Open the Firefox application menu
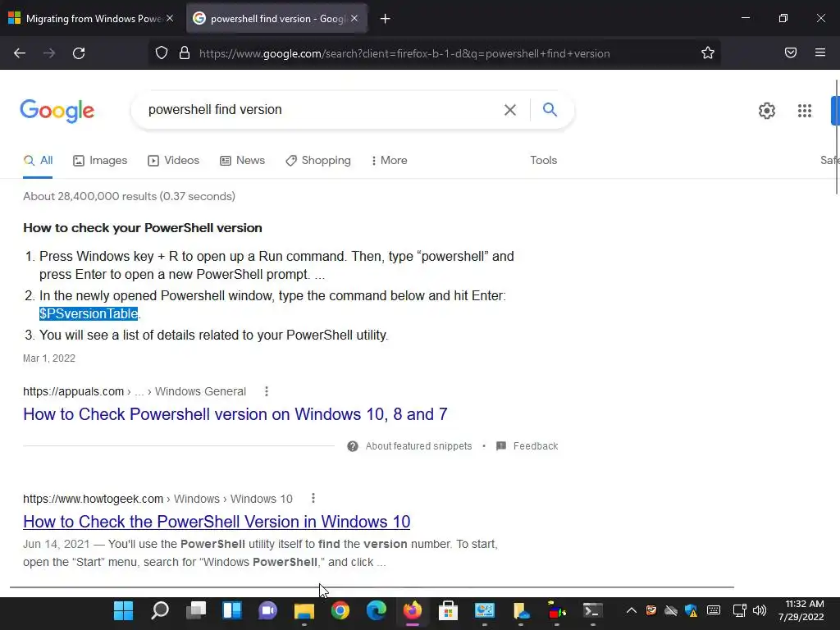Screen dimensions: 840x630 [x=819, y=52]
